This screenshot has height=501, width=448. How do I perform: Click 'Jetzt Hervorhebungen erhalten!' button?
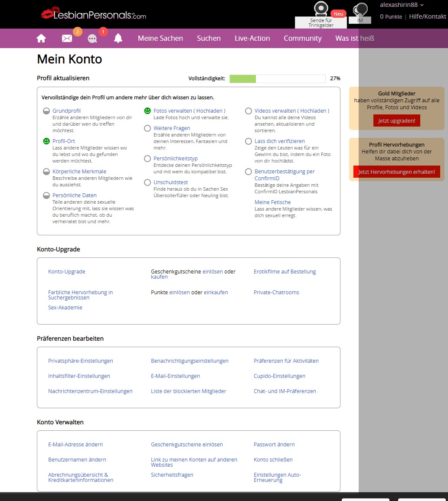396,172
